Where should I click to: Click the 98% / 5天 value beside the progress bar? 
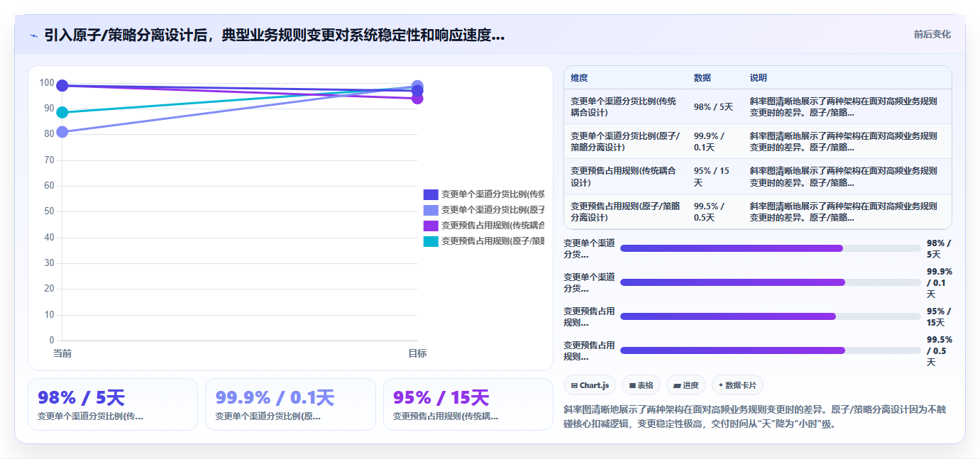tap(939, 248)
